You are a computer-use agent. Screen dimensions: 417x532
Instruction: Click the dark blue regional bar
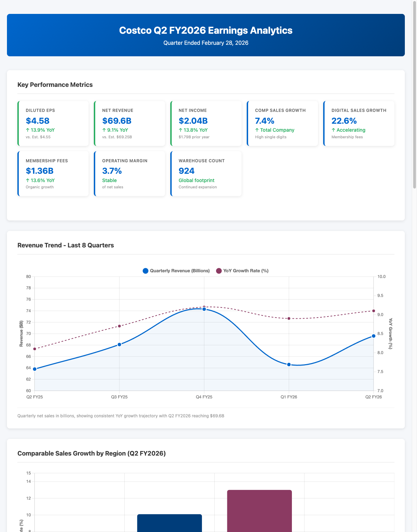click(170, 523)
